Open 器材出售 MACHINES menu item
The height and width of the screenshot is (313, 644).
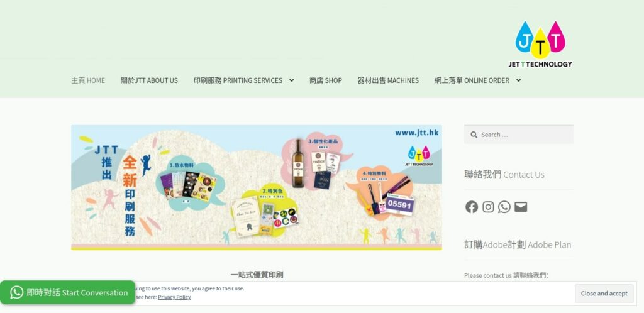click(388, 80)
